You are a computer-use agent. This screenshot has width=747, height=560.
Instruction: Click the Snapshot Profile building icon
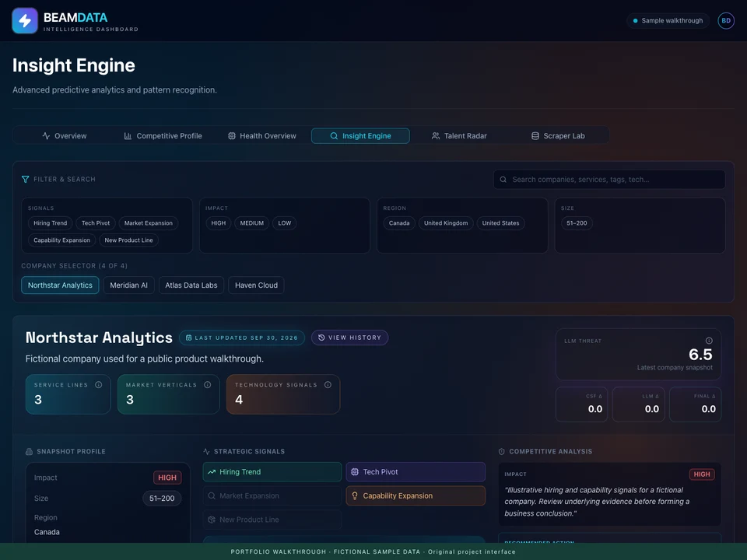click(29, 451)
